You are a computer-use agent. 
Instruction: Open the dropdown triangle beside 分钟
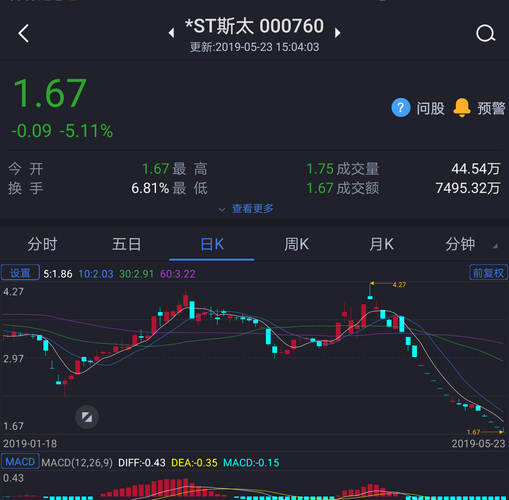(496, 246)
